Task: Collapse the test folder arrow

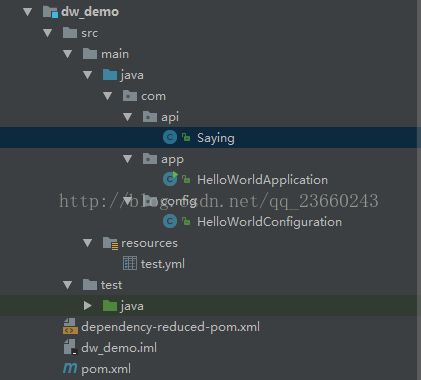Action: 68,285
